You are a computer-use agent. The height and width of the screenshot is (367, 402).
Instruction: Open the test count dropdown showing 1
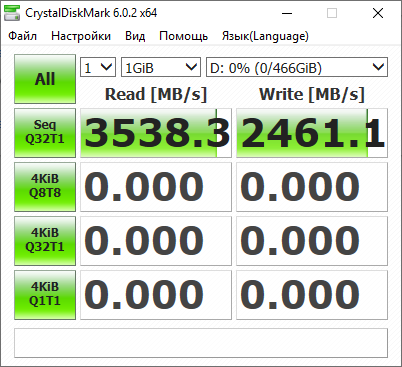[98, 67]
